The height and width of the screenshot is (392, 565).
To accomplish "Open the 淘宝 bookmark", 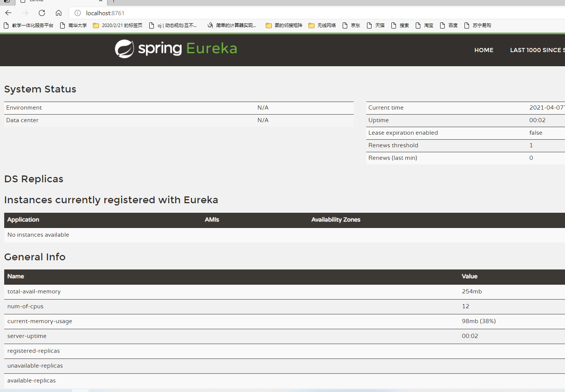I will click(x=425, y=25).
